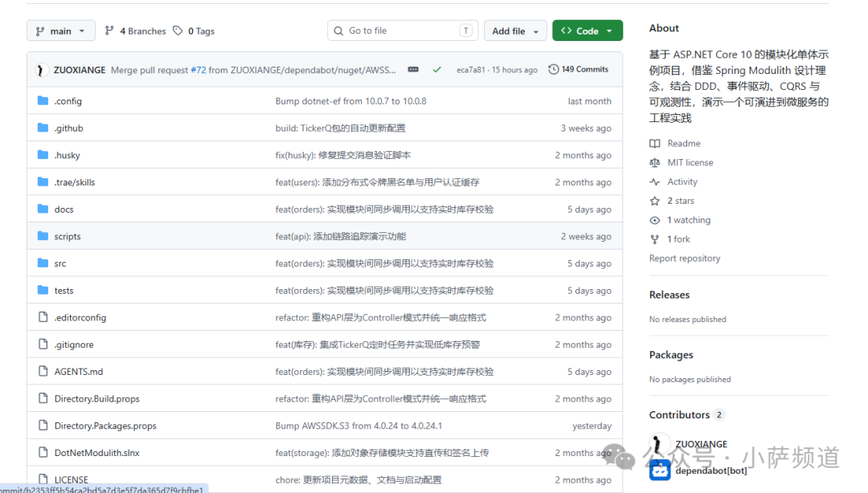Open AGENTS.md file name
868x493 pixels.
click(79, 372)
